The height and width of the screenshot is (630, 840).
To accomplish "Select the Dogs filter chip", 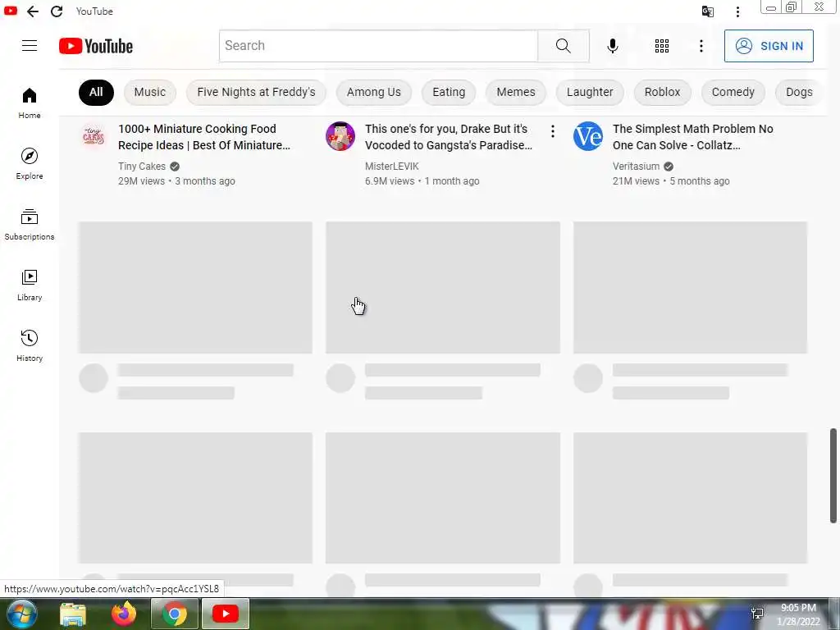I will (x=799, y=92).
